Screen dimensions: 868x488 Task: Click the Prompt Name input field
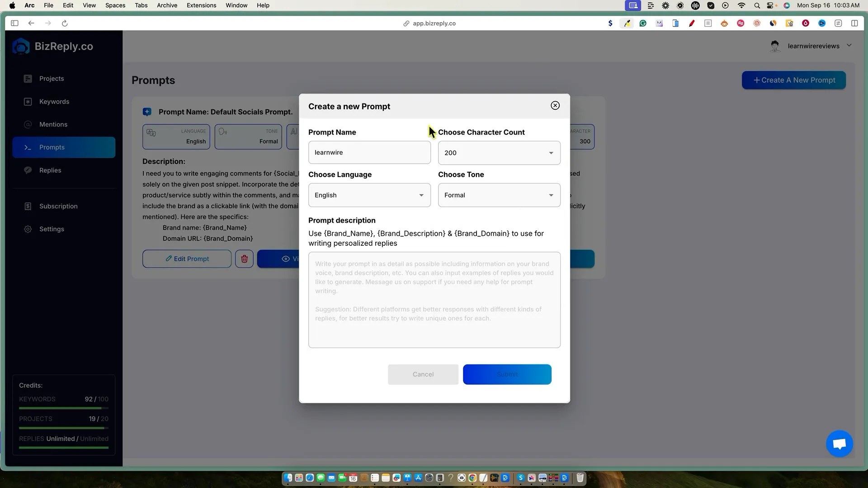pyautogui.click(x=369, y=153)
